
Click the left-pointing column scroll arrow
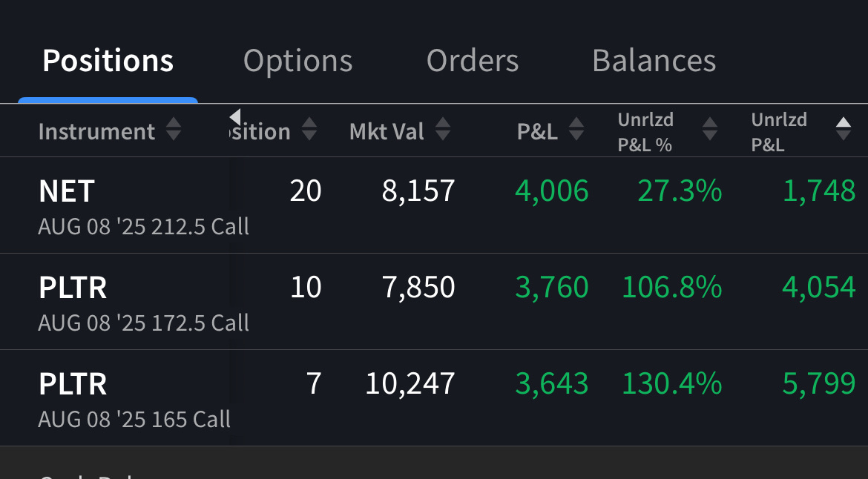pyautogui.click(x=235, y=117)
